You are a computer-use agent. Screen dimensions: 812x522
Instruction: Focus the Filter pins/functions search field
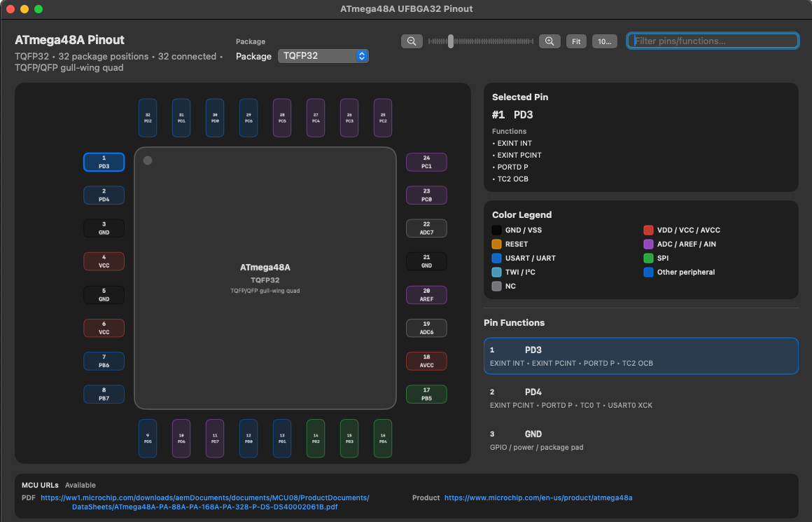[713, 41]
